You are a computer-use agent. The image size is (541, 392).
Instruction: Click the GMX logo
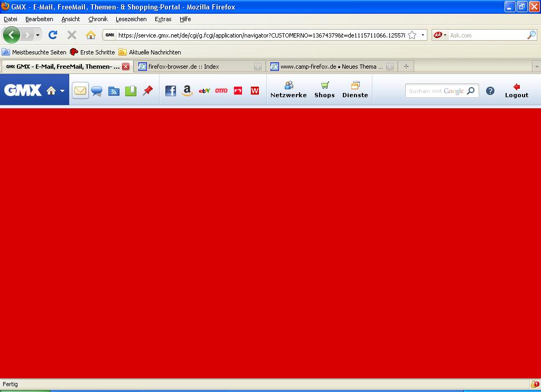click(x=23, y=90)
